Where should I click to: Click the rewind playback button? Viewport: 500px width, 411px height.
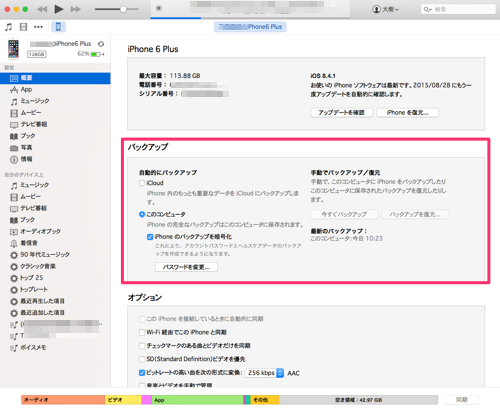click(42, 9)
